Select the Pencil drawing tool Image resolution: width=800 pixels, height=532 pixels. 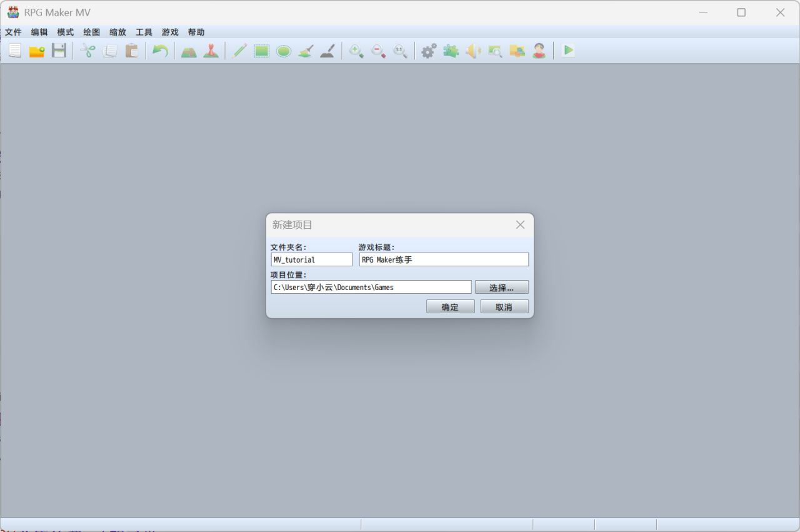tap(239, 51)
